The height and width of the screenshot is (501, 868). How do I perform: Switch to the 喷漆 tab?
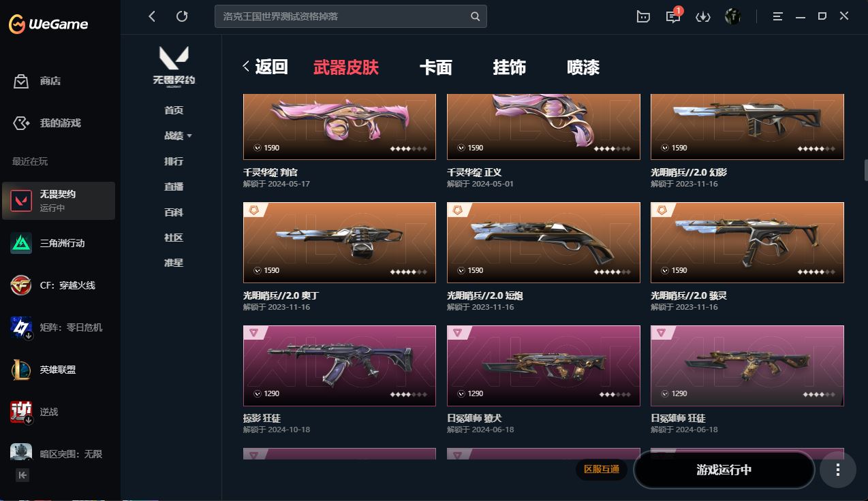click(x=583, y=67)
